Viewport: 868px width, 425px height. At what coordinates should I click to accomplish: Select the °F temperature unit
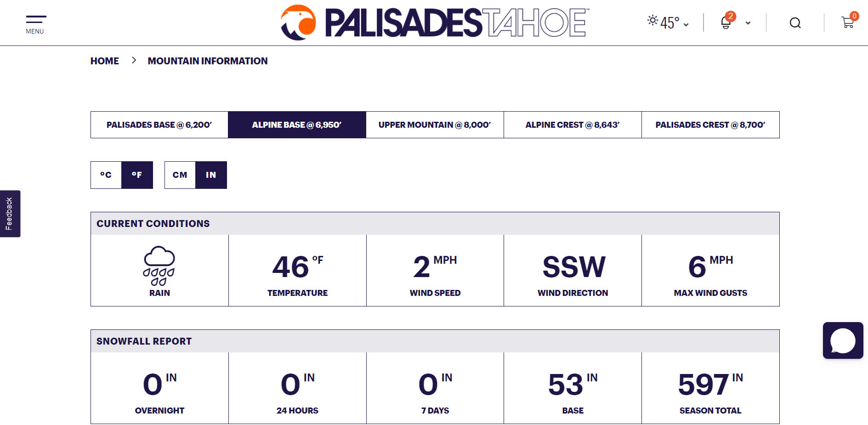point(137,175)
